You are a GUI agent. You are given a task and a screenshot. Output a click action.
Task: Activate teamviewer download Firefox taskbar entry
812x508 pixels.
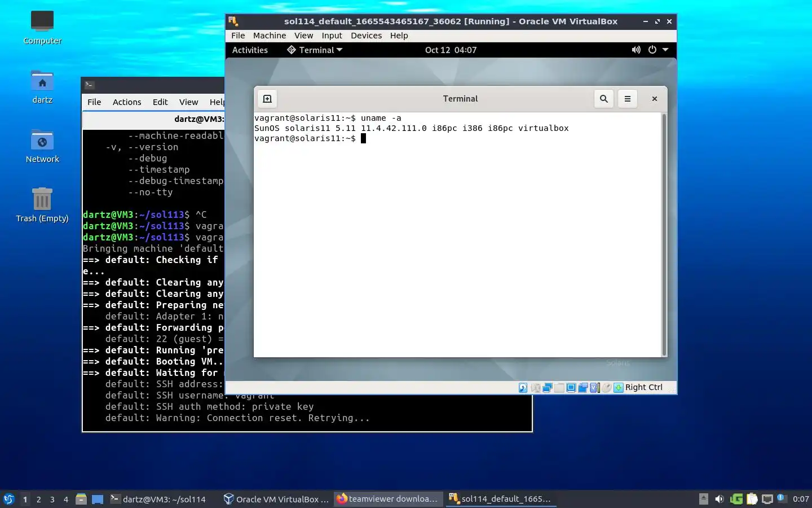(x=389, y=499)
